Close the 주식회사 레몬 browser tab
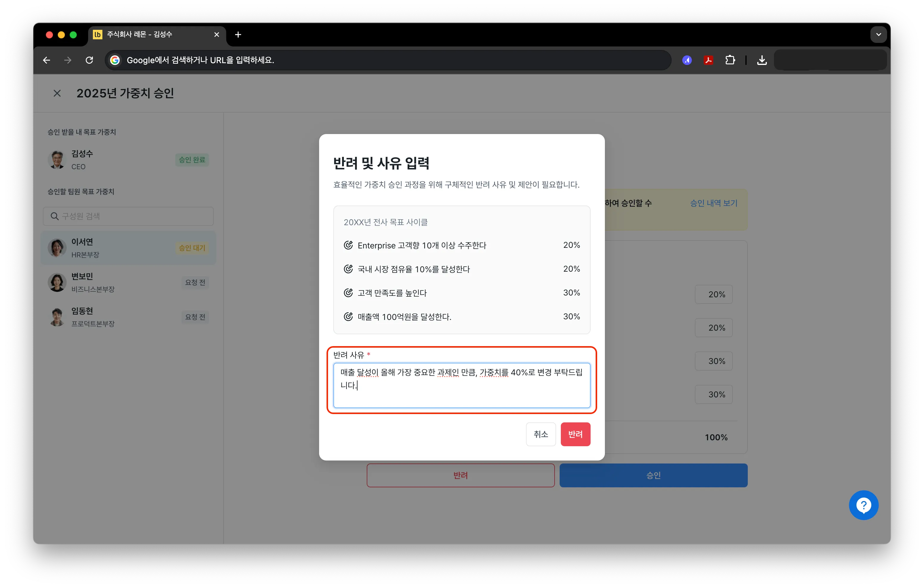 [x=217, y=35]
